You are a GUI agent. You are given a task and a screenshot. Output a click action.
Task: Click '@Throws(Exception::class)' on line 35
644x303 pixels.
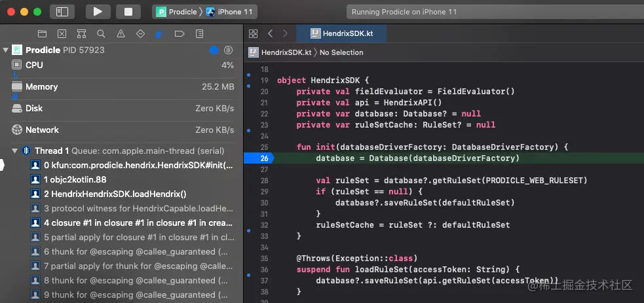coord(357,258)
